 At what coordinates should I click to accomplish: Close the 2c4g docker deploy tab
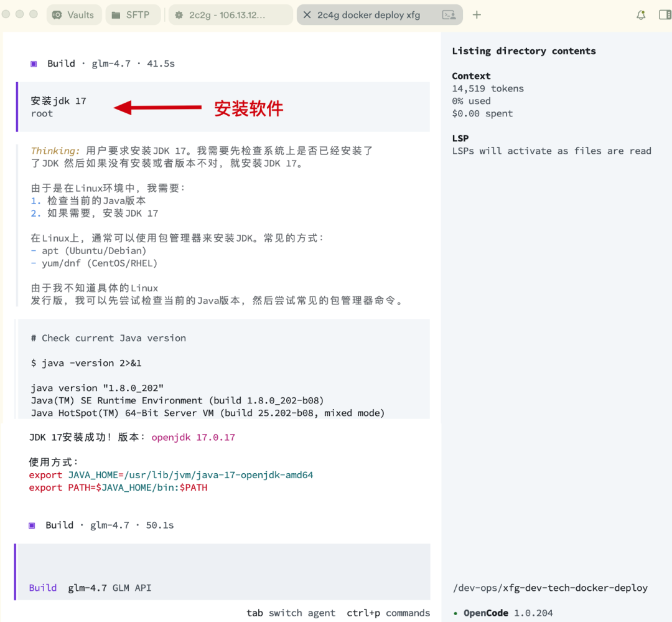tap(307, 15)
